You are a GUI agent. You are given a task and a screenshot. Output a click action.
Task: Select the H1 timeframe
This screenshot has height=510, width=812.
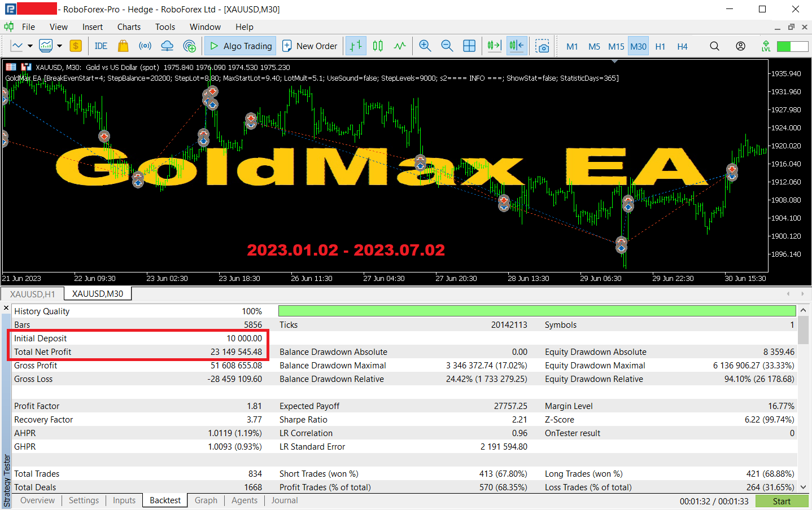660,47
